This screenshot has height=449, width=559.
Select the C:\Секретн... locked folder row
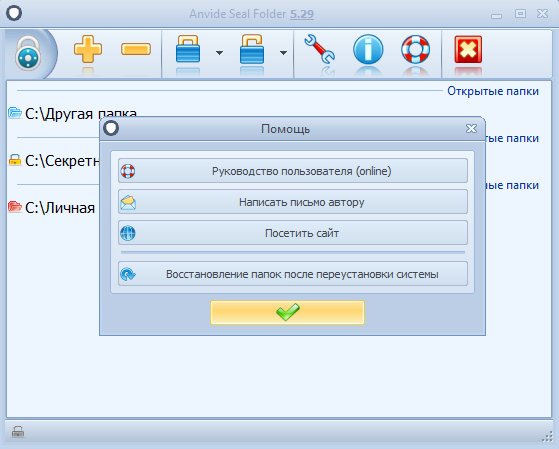coord(53,160)
